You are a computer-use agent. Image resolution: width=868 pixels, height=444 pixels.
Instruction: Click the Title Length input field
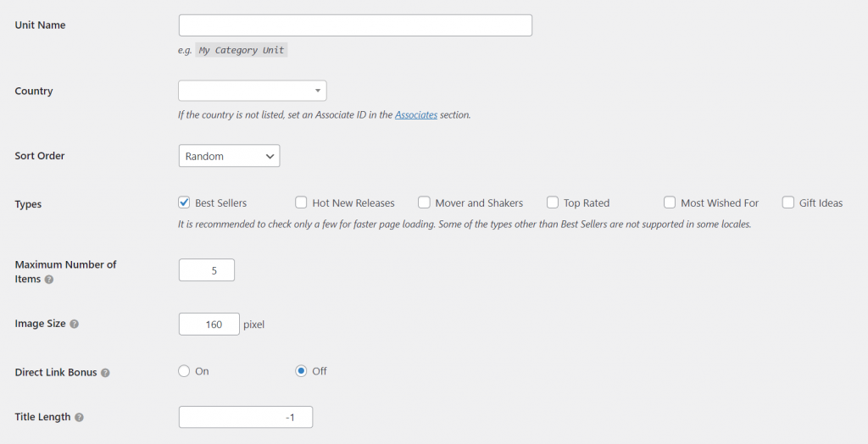246,417
